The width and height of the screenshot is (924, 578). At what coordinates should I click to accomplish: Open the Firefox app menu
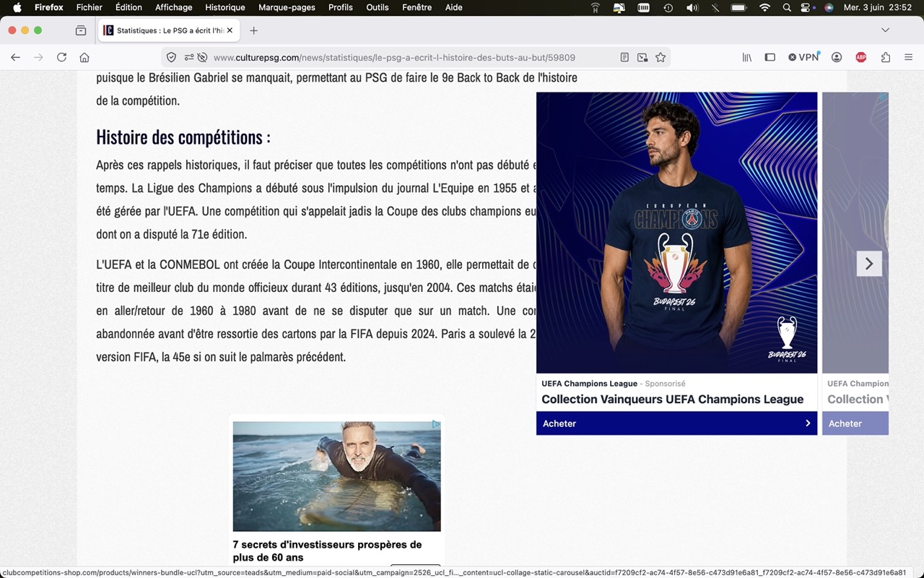(49, 8)
